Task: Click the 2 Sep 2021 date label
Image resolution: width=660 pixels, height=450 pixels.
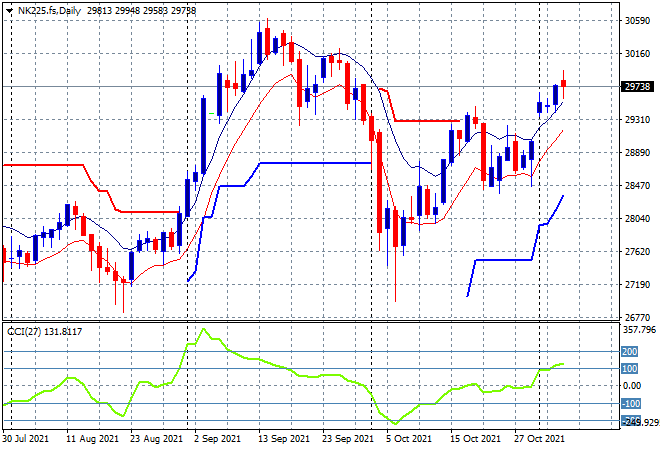Action: 217,439
